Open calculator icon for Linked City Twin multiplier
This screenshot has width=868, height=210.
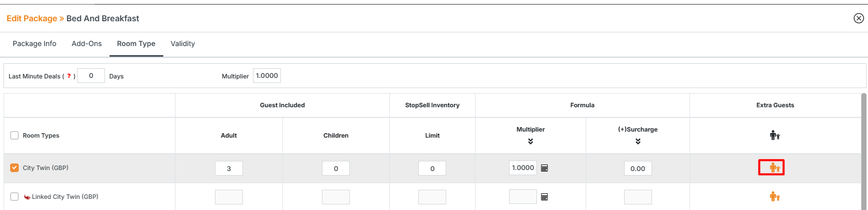[x=544, y=197]
